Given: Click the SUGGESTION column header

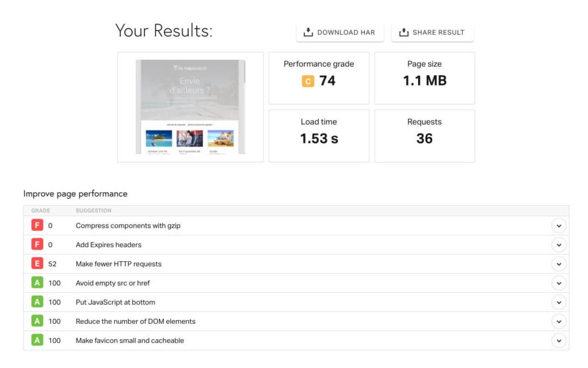Looking at the screenshot, I should point(94,210).
